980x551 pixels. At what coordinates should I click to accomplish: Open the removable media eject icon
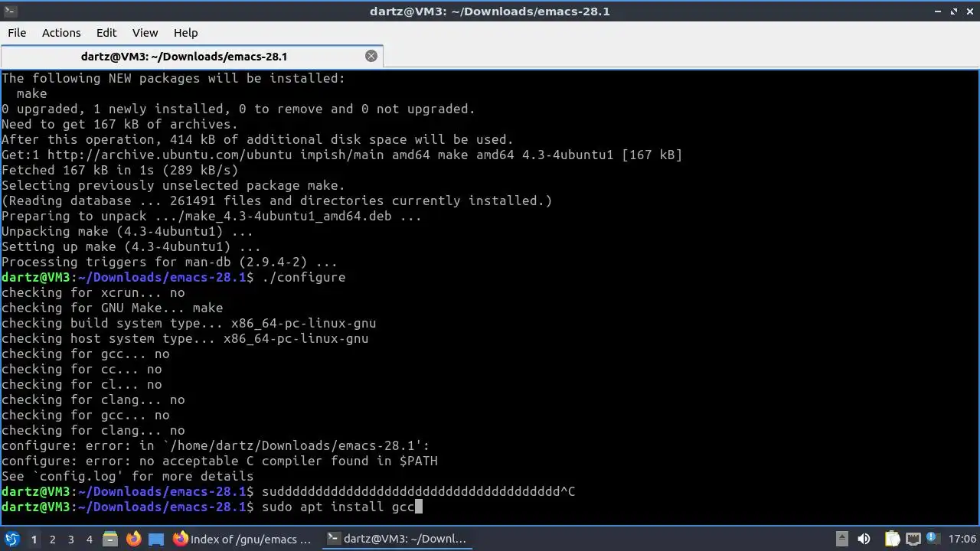click(842, 539)
